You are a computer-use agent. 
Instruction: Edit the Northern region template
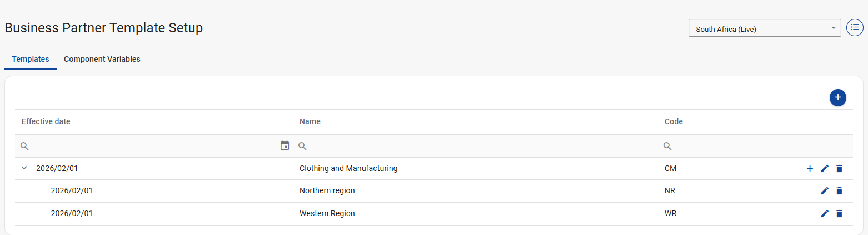tap(825, 191)
